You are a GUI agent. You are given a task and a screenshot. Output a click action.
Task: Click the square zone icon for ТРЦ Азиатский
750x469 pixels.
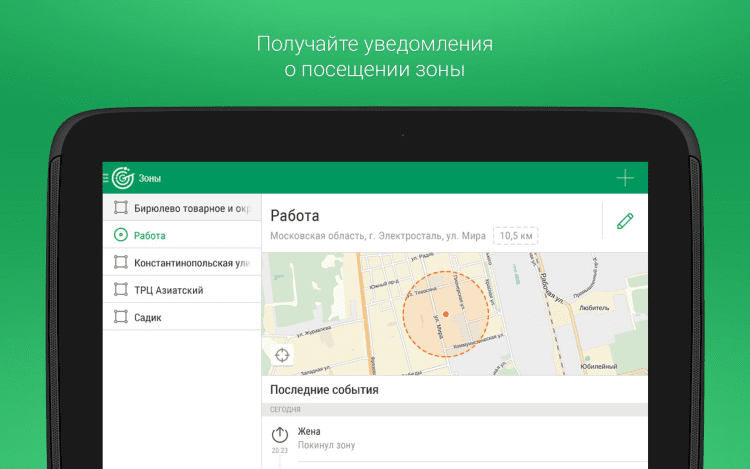[121, 289]
